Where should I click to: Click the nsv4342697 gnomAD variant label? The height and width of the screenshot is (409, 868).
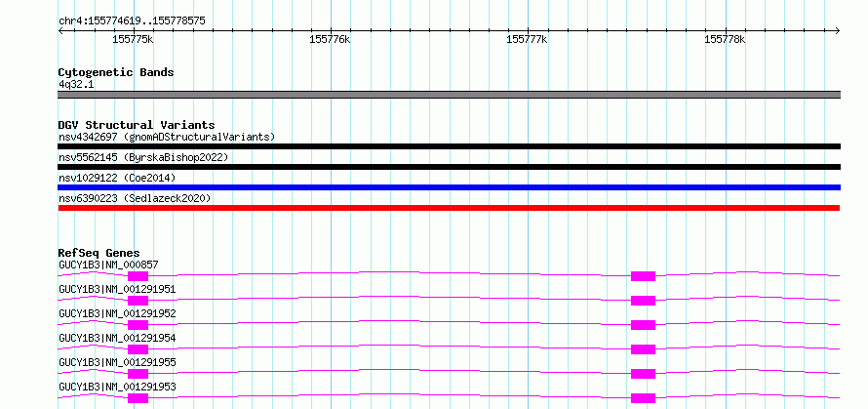[167, 137]
